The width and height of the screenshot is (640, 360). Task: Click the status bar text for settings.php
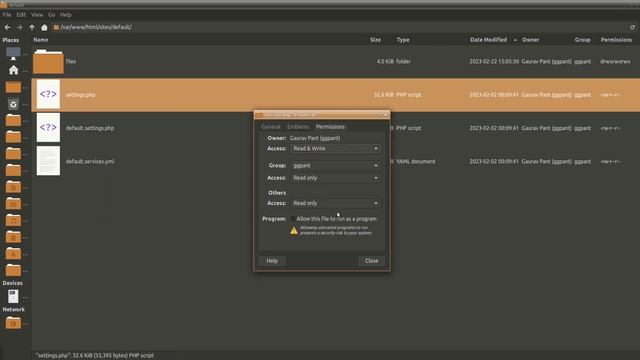[95, 356]
